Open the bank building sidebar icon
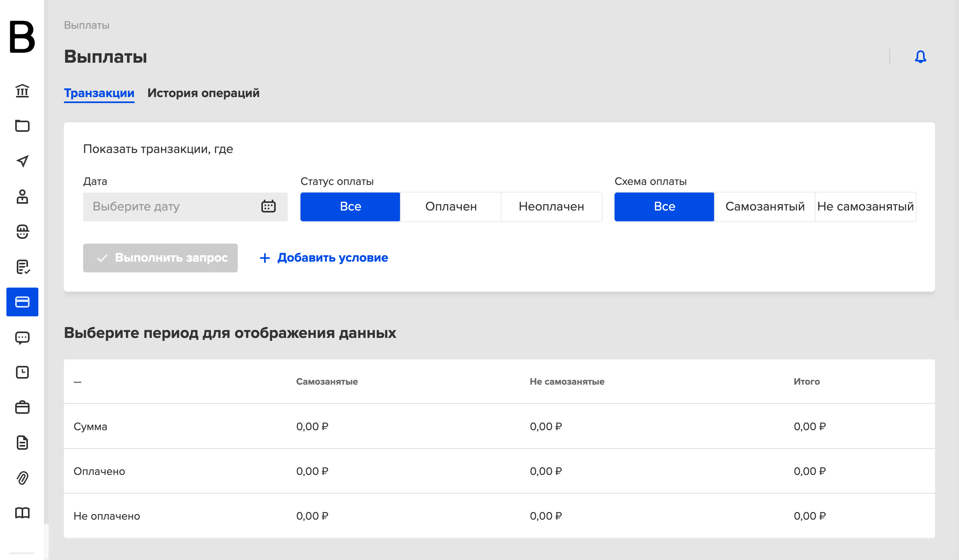This screenshot has height=560, width=959. (x=22, y=91)
